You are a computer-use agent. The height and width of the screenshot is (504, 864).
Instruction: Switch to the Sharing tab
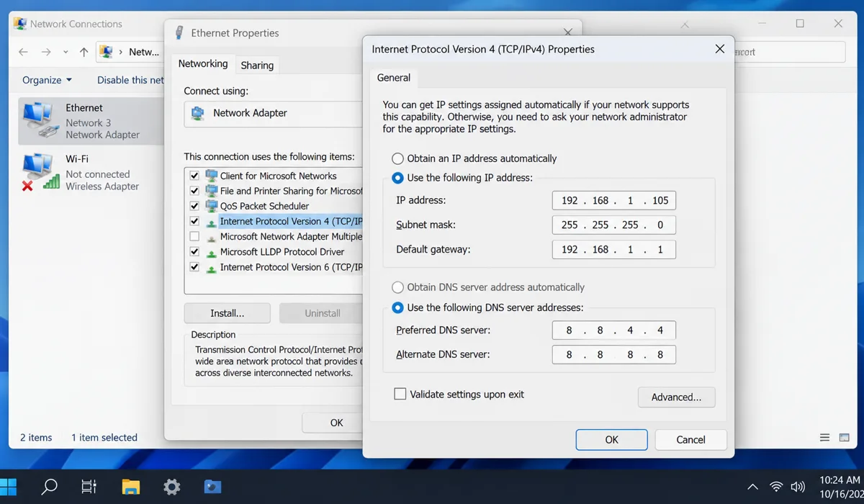tap(257, 66)
